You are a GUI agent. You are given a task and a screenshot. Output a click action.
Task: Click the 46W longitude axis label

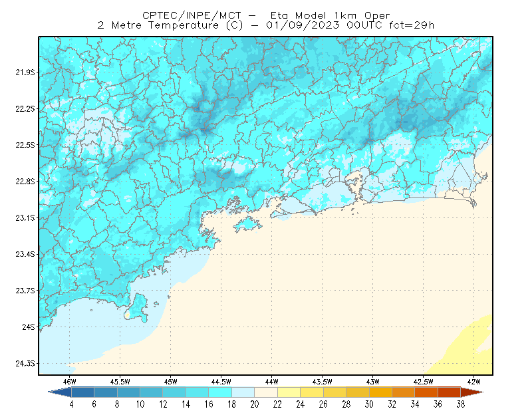point(70,382)
